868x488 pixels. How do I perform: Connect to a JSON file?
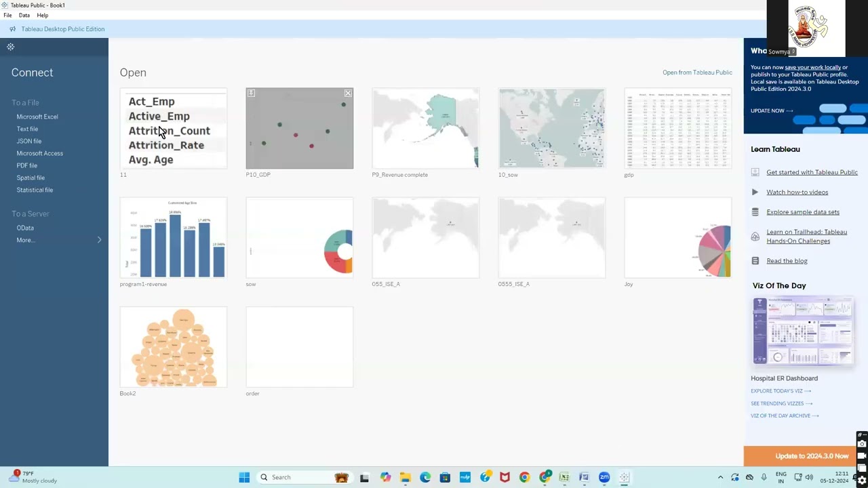click(29, 141)
